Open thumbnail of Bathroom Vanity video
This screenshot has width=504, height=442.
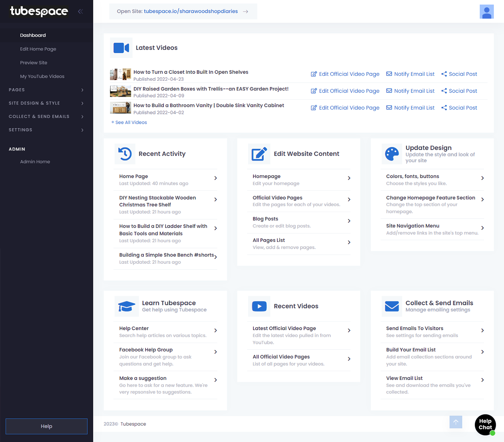pyautogui.click(x=121, y=108)
